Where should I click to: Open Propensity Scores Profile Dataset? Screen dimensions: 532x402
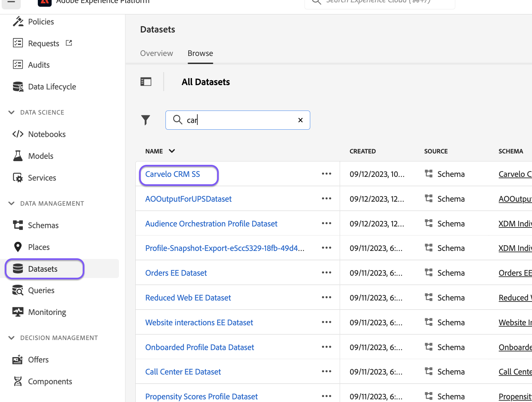point(201,397)
